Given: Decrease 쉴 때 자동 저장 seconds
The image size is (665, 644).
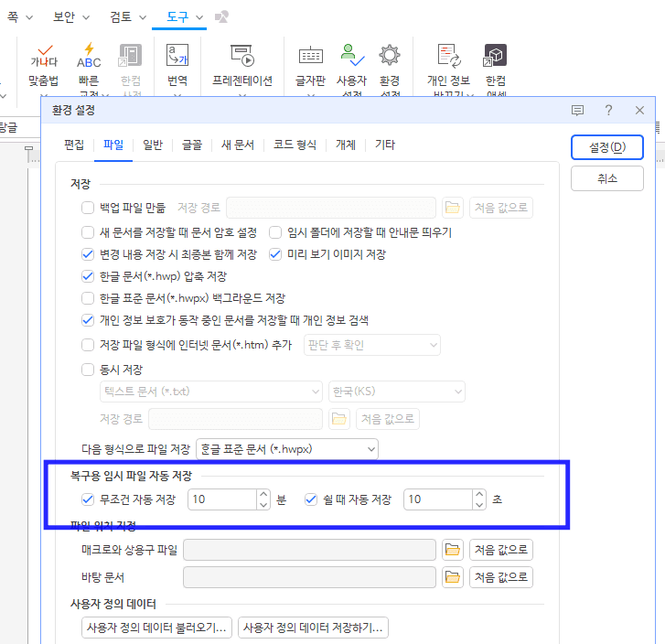Looking at the screenshot, I should pyautogui.click(x=479, y=504).
